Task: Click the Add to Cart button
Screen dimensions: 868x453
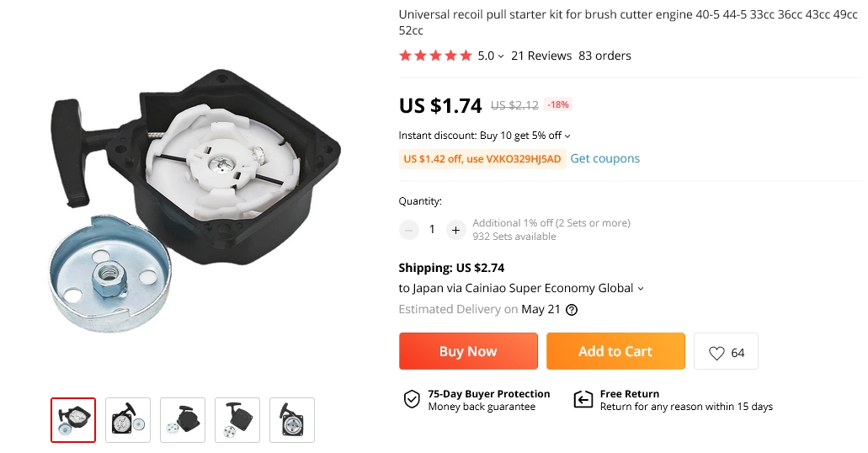Action: click(615, 351)
